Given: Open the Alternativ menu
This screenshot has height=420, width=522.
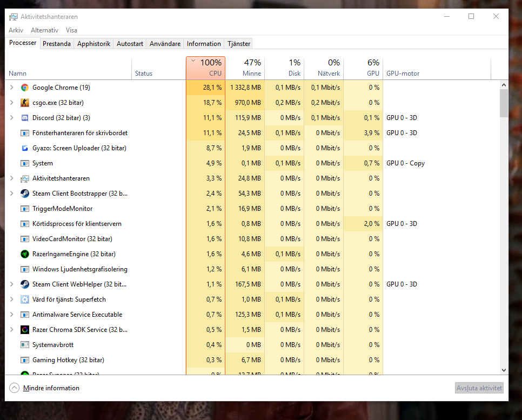Looking at the screenshot, I should click(45, 30).
